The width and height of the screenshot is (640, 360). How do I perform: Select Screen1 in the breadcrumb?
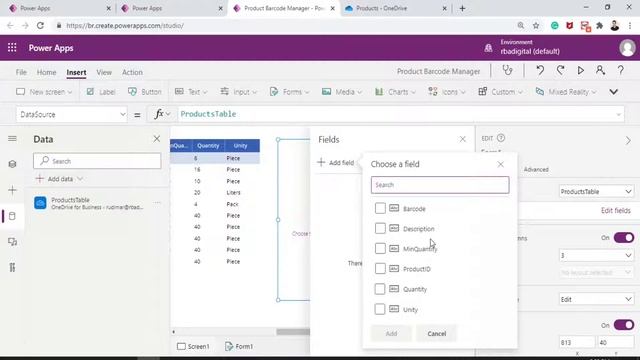coord(193,346)
